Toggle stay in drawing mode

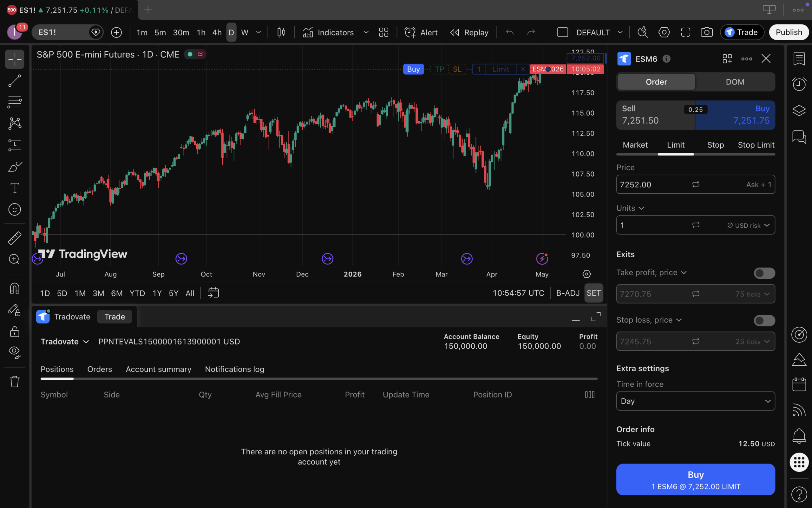tap(14, 310)
